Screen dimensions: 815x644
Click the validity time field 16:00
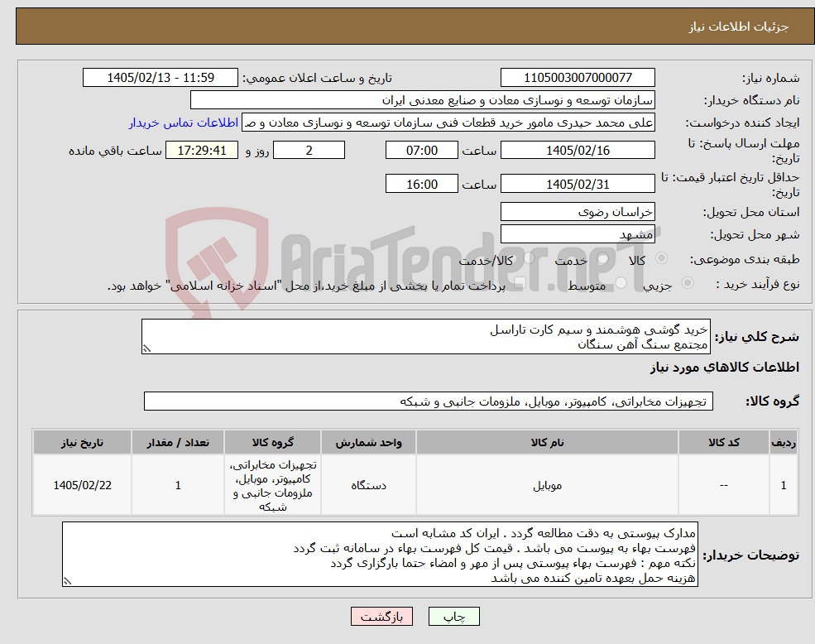point(421,184)
